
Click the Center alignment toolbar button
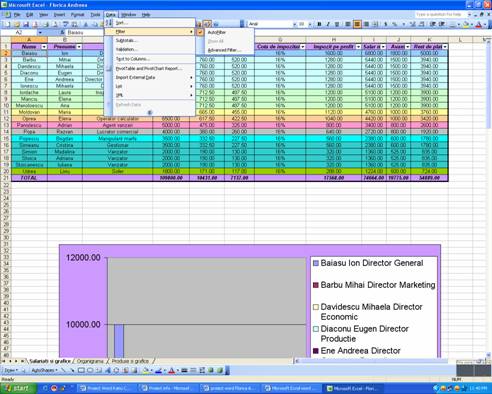[x=357, y=24]
